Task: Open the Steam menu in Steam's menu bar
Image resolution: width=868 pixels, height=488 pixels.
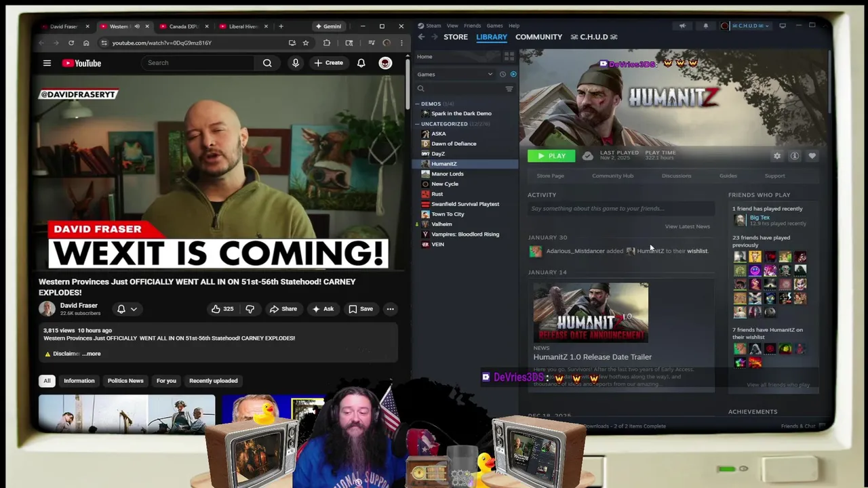Action: pyautogui.click(x=433, y=26)
